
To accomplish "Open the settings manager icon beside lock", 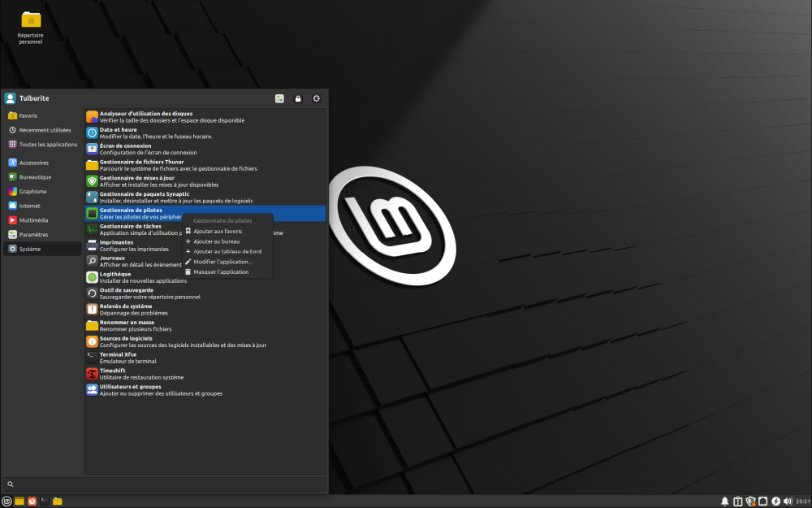I will [279, 98].
